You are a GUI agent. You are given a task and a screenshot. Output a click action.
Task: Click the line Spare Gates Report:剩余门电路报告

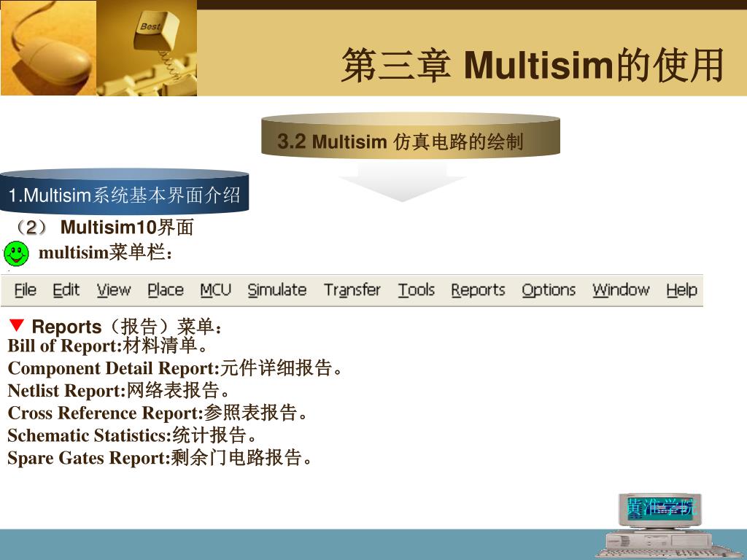coord(160,458)
